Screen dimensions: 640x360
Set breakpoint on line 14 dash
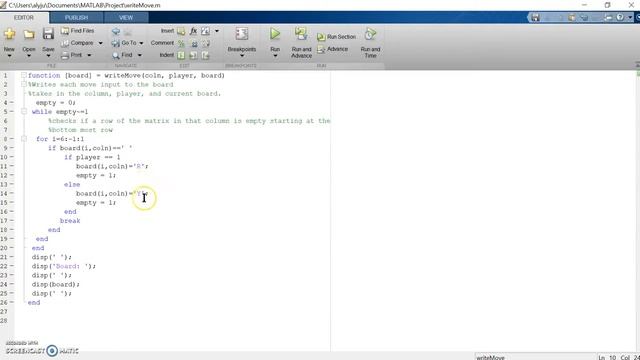pos(11,193)
